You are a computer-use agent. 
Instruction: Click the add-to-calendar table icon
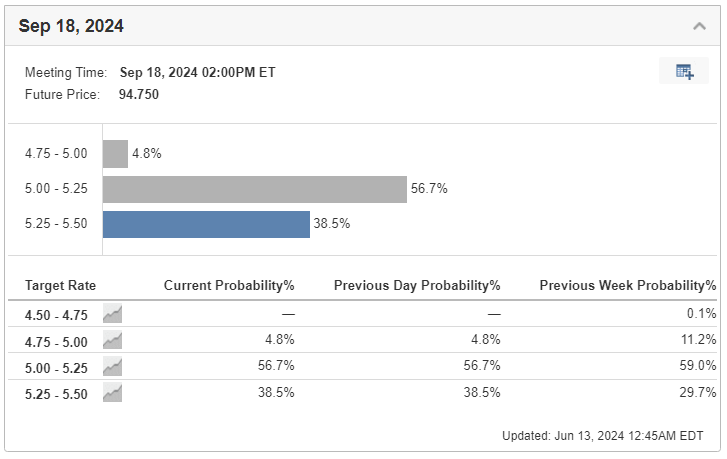click(x=684, y=71)
